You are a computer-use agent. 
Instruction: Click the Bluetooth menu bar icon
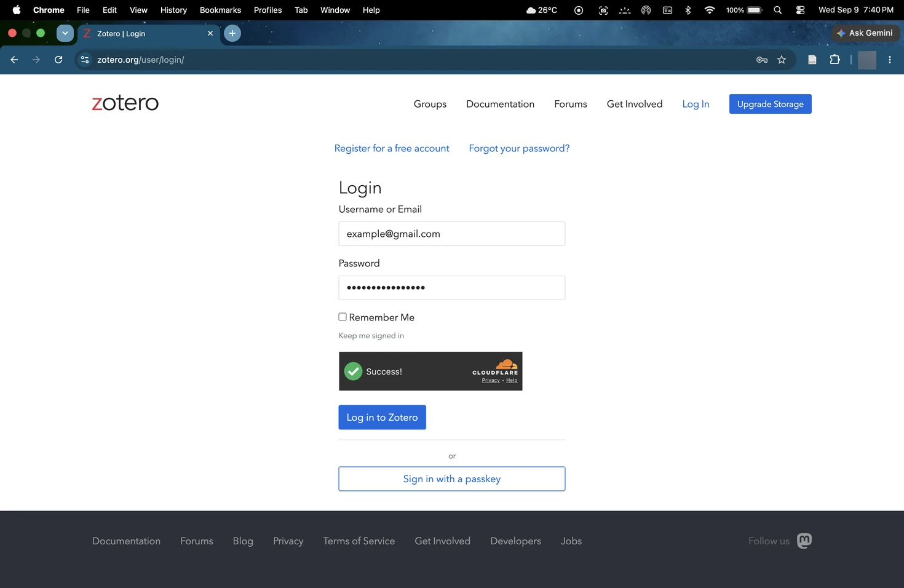pyautogui.click(x=688, y=10)
